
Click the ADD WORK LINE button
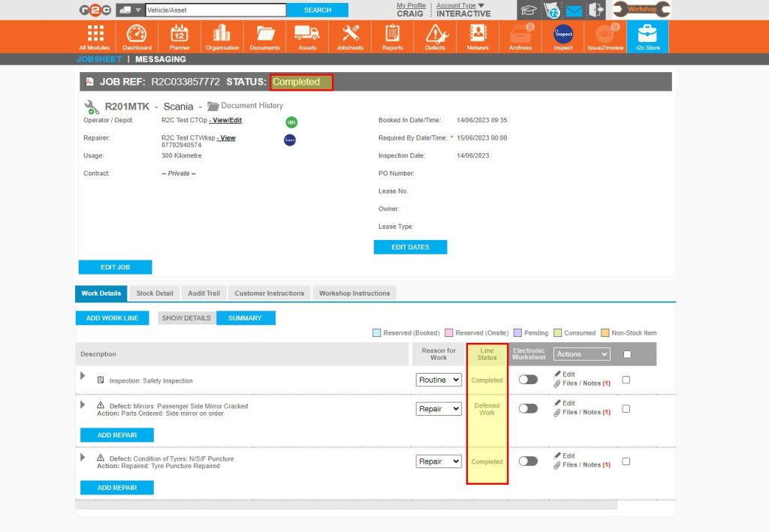111,317
